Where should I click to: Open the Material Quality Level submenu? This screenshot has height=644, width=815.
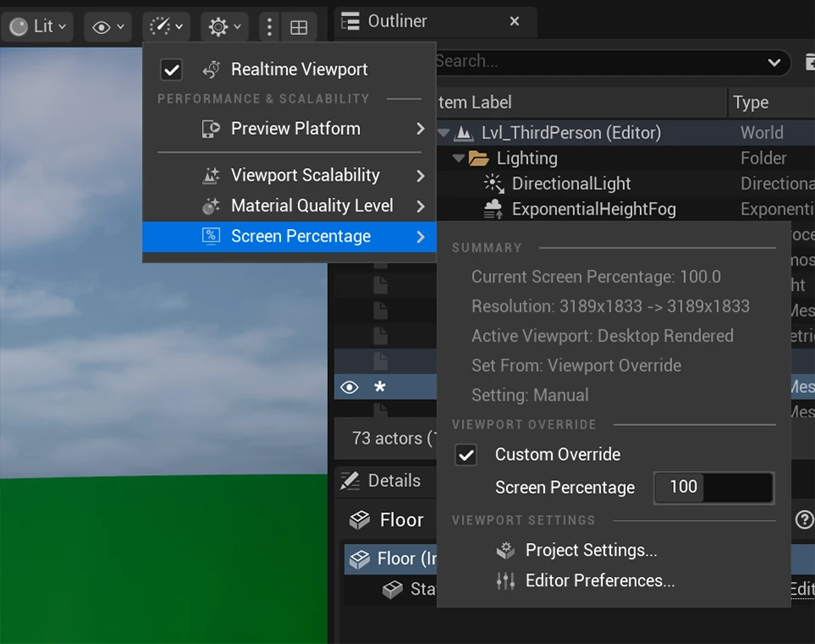(289, 206)
